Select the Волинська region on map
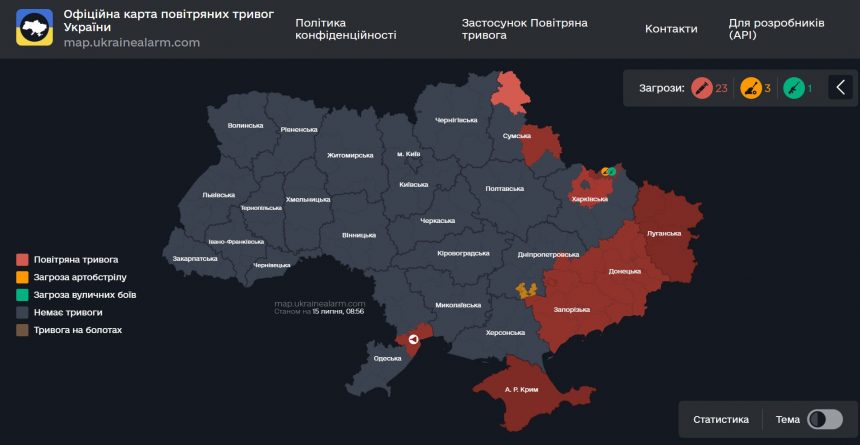 245,126
